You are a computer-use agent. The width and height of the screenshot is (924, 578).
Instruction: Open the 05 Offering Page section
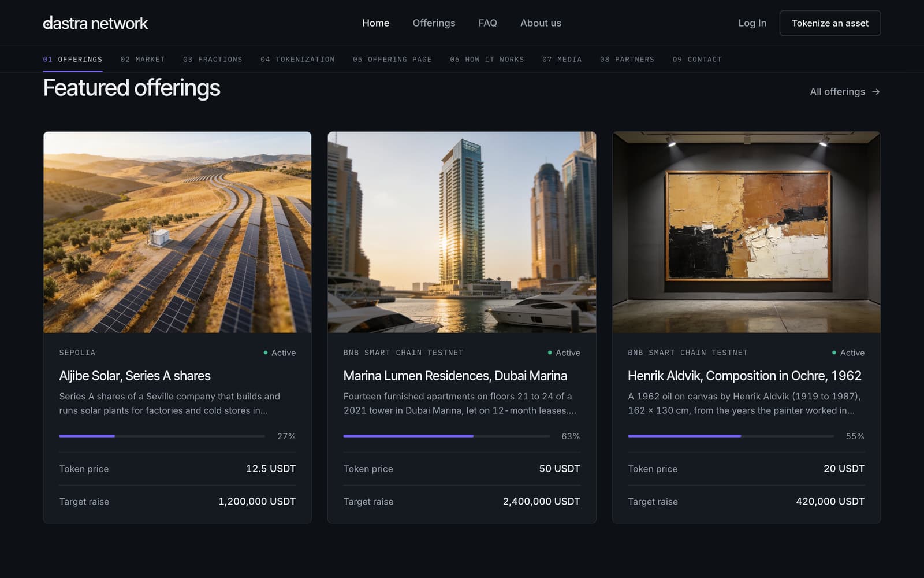392,60
